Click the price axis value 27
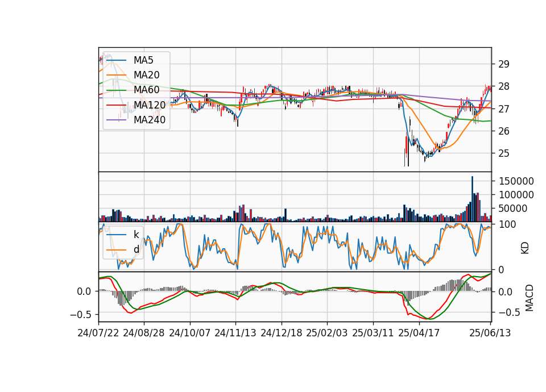This screenshot has height=392, width=546. [x=504, y=109]
